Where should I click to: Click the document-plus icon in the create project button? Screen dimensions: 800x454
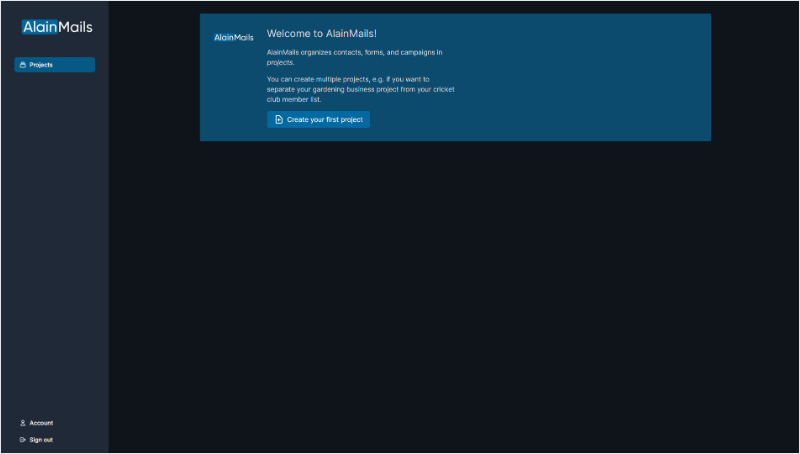click(279, 119)
